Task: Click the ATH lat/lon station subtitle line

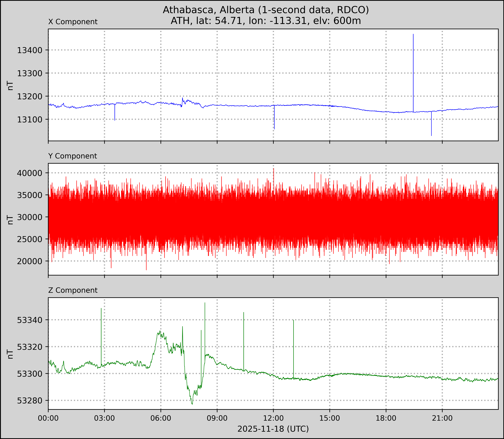Action: pos(266,21)
